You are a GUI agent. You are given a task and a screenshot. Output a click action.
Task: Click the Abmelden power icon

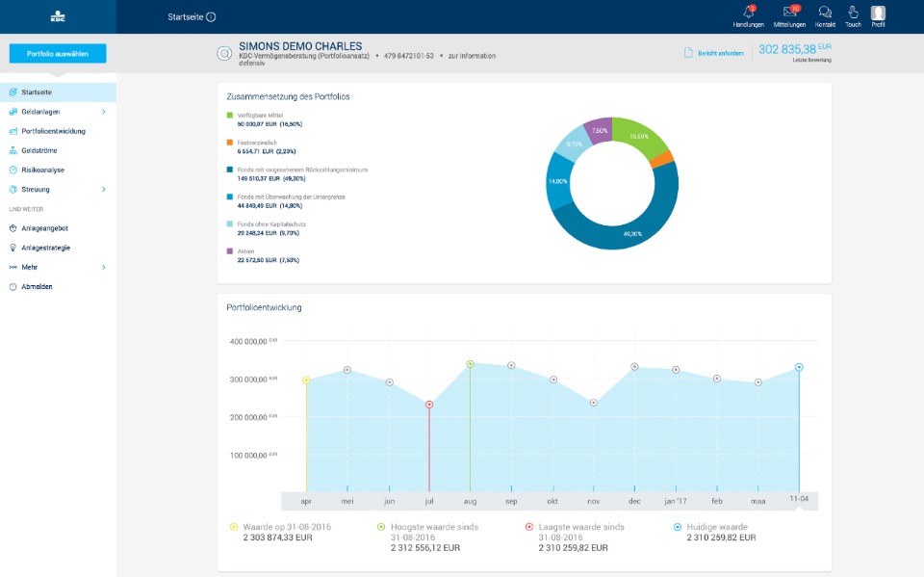point(13,287)
